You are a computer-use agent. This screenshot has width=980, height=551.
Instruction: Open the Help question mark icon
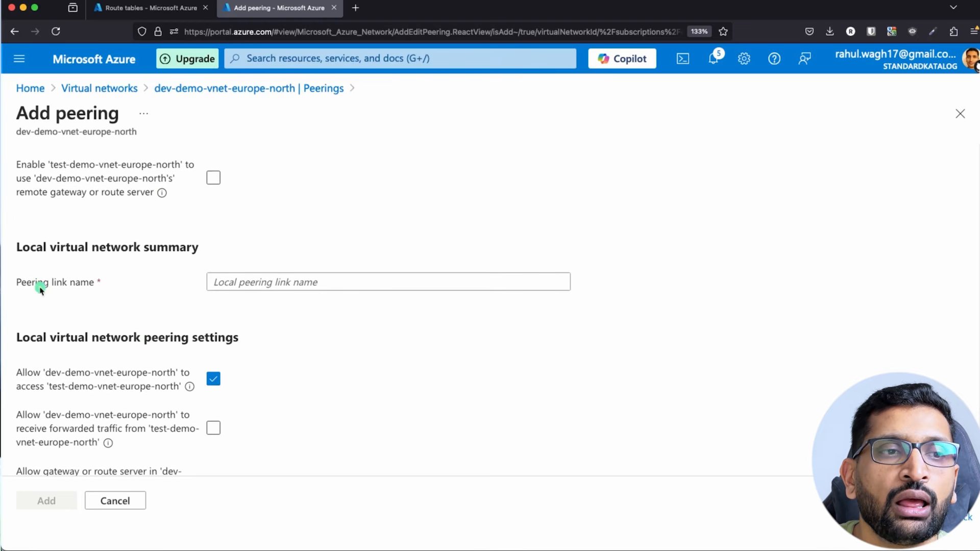(774, 59)
